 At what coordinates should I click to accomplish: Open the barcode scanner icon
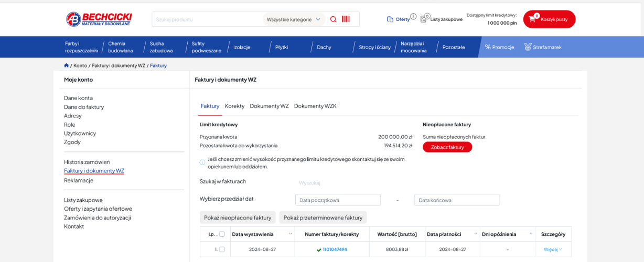pos(346,19)
